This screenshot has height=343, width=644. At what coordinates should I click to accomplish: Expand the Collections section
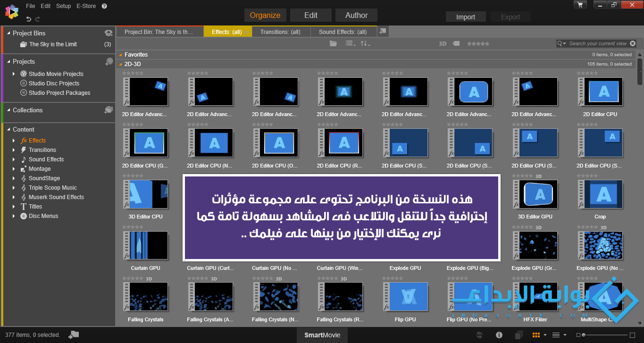pyautogui.click(x=8, y=110)
